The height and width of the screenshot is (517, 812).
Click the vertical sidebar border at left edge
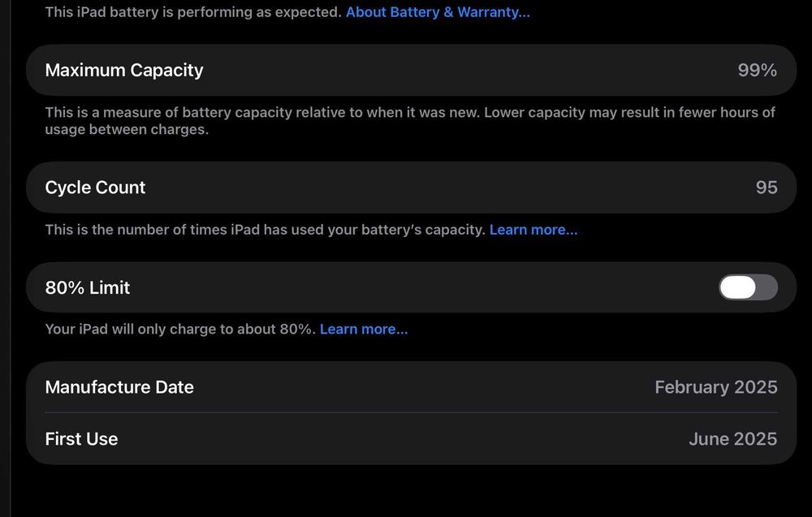coord(10,258)
